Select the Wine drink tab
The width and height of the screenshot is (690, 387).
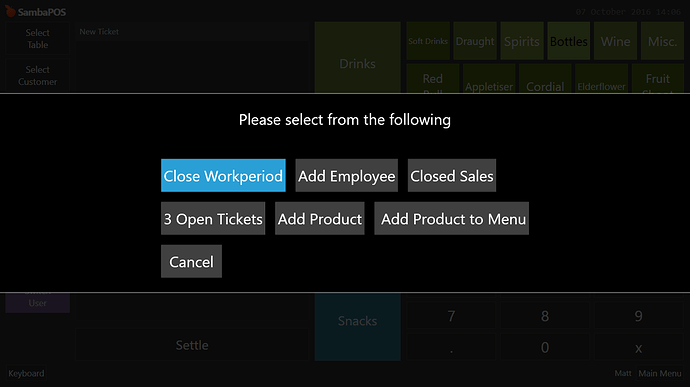(615, 41)
